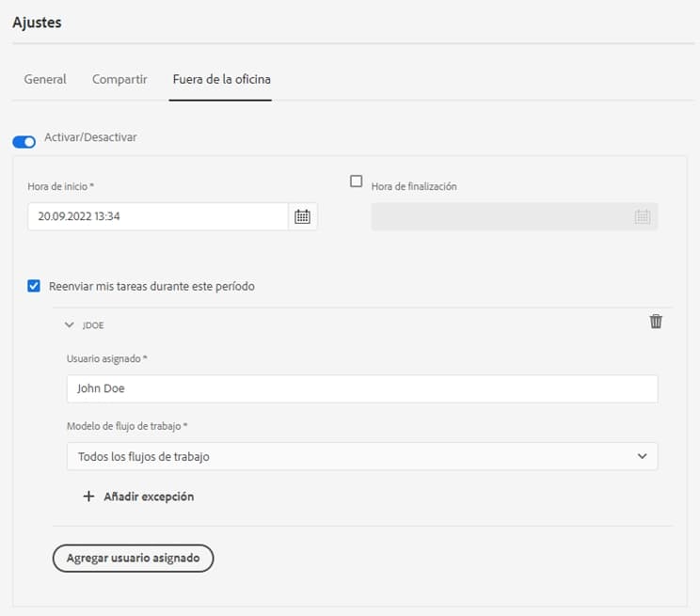The width and height of the screenshot is (700, 616).
Task: Open the Compartir tab
Action: coord(119,80)
